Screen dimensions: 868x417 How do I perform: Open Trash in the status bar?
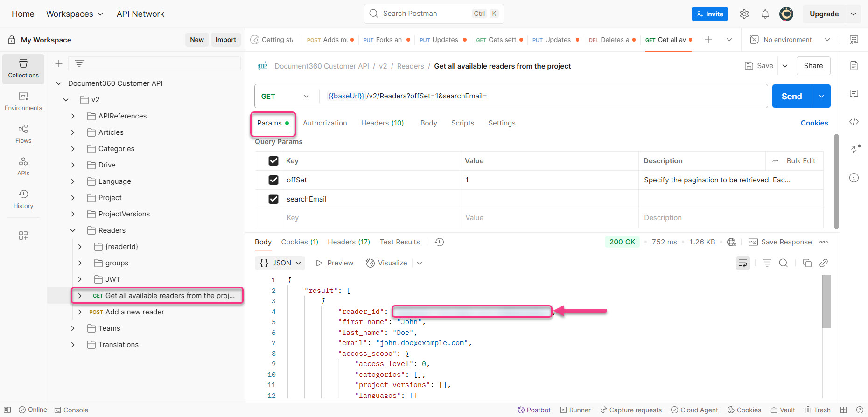(x=818, y=410)
